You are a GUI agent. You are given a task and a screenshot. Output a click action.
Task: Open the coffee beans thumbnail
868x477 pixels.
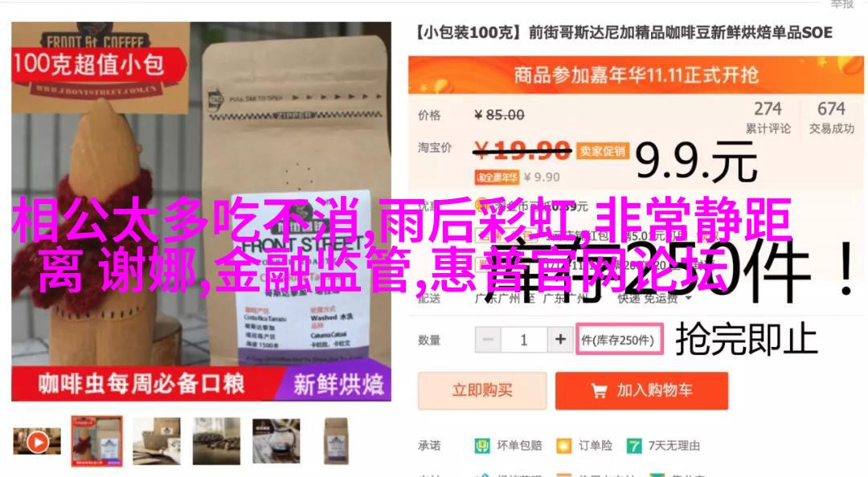[x=216, y=441]
